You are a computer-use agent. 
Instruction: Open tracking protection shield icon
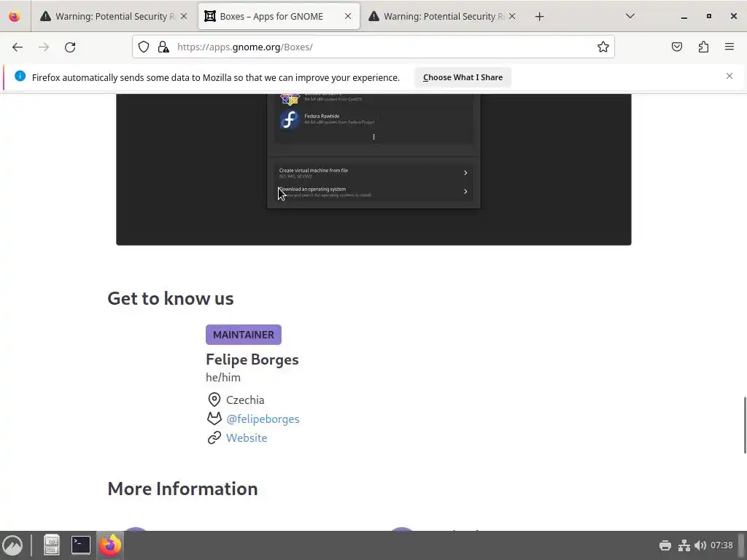(144, 47)
